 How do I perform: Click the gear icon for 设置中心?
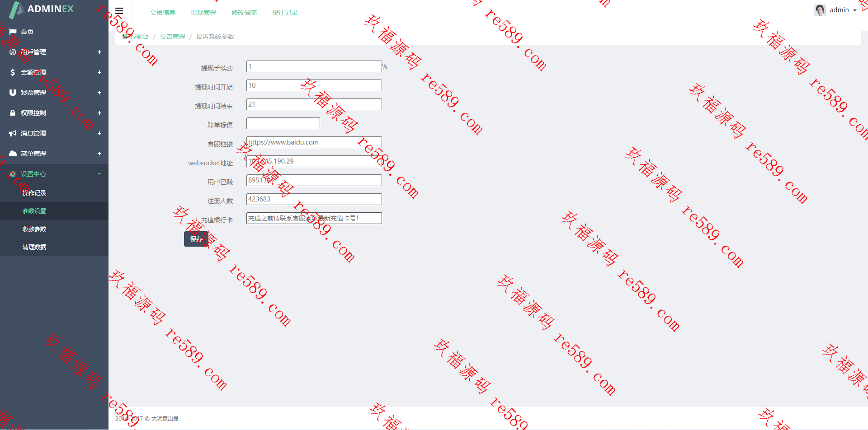13,174
